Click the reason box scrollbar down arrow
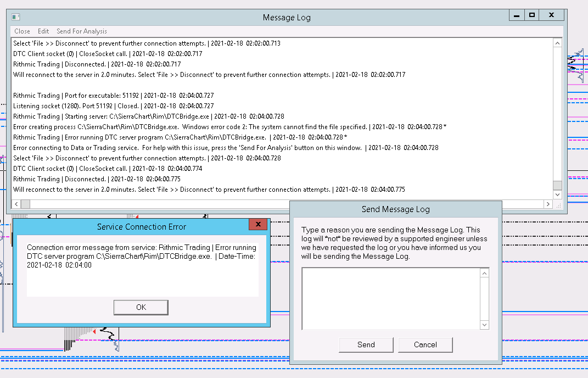 [x=484, y=325]
